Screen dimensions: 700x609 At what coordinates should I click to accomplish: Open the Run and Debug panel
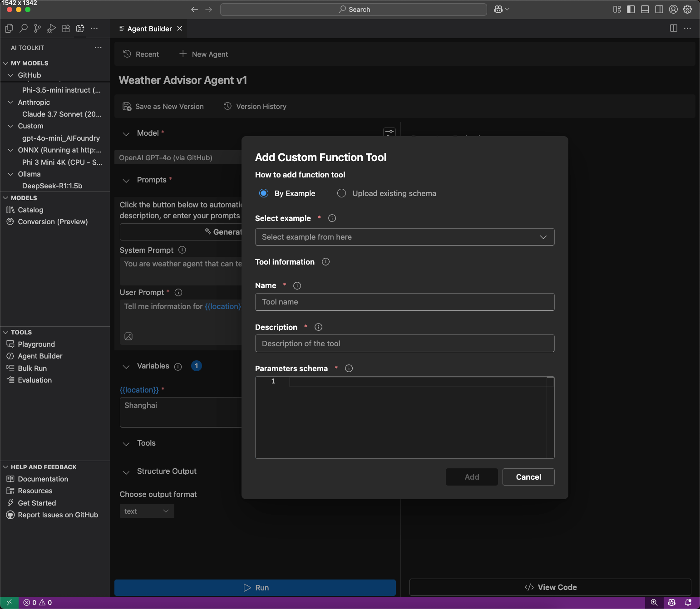tap(51, 28)
